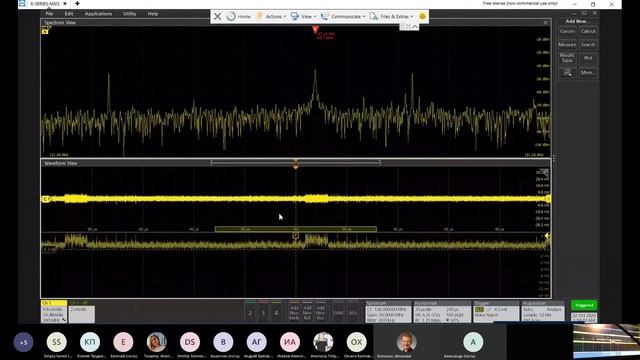Image resolution: width=640 pixels, height=360 pixels.
Task: Close the 6-SERIES-MSO tab
Action: pos(64,4)
